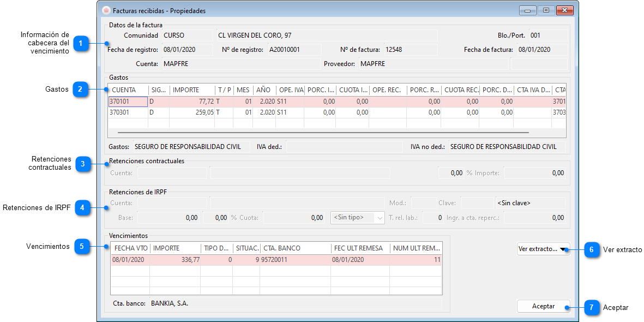Viewport: 644px width, 322px height.
Task: Click the address field CL VIRGEN DEL CORO, 97
Action: click(x=327, y=35)
